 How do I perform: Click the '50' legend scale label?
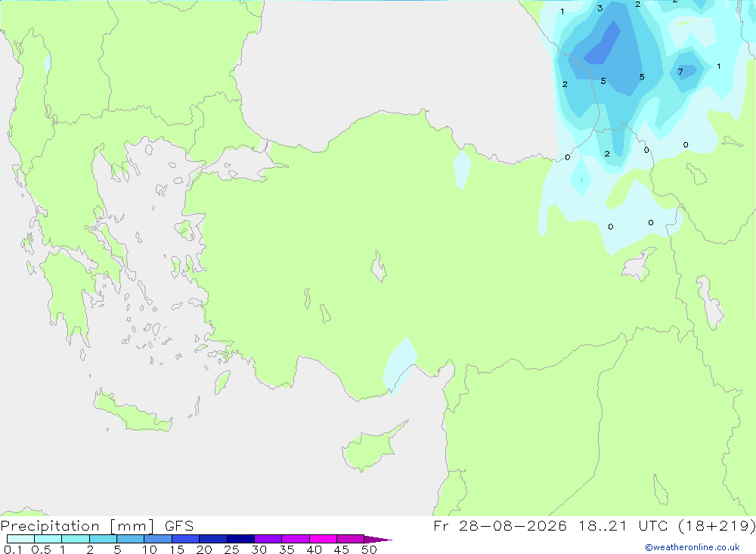tap(369, 549)
